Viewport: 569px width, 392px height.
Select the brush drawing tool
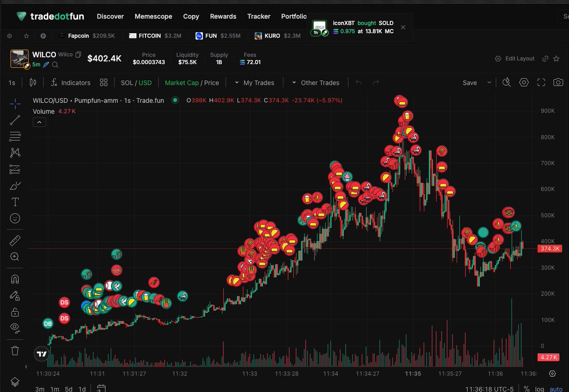pyautogui.click(x=15, y=185)
